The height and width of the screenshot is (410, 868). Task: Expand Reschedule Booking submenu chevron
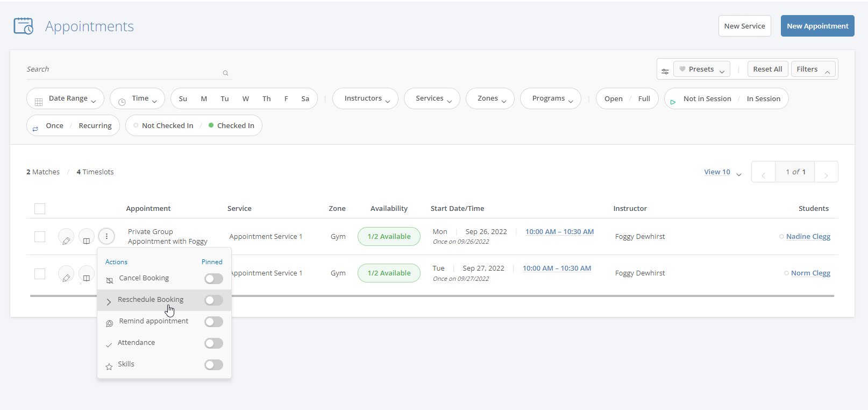pyautogui.click(x=109, y=302)
